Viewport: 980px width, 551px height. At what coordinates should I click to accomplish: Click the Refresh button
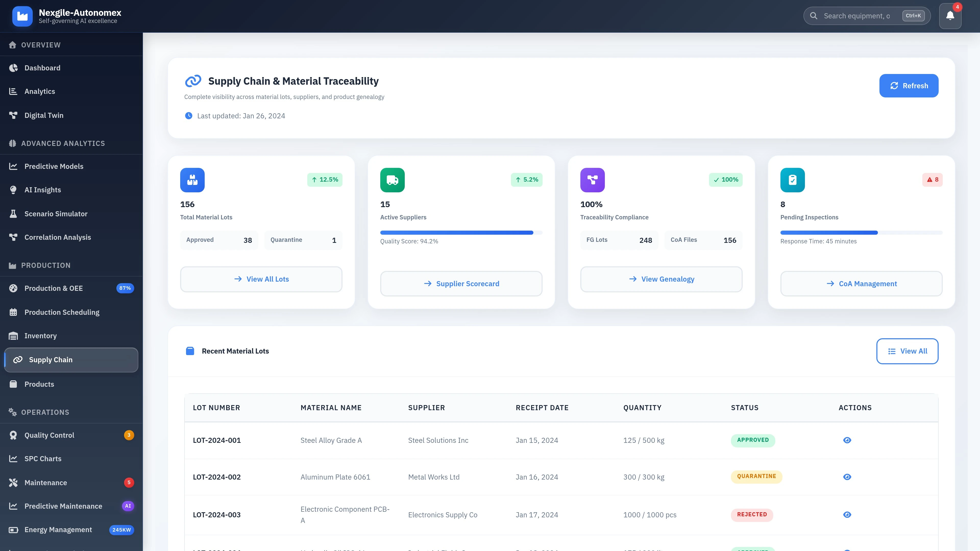(909, 85)
